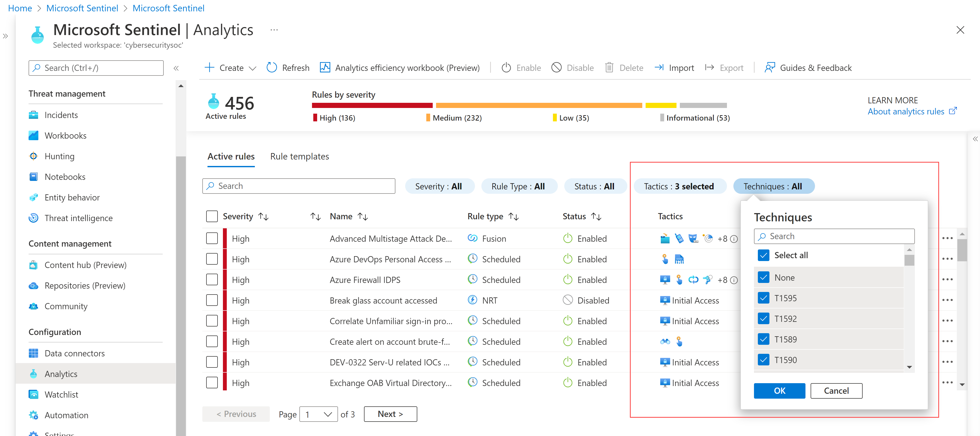
Task: Uncheck technique T1590
Action: tap(763, 359)
